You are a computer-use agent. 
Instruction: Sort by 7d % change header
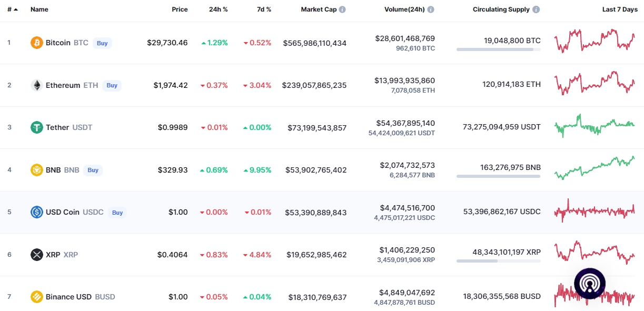pos(263,9)
